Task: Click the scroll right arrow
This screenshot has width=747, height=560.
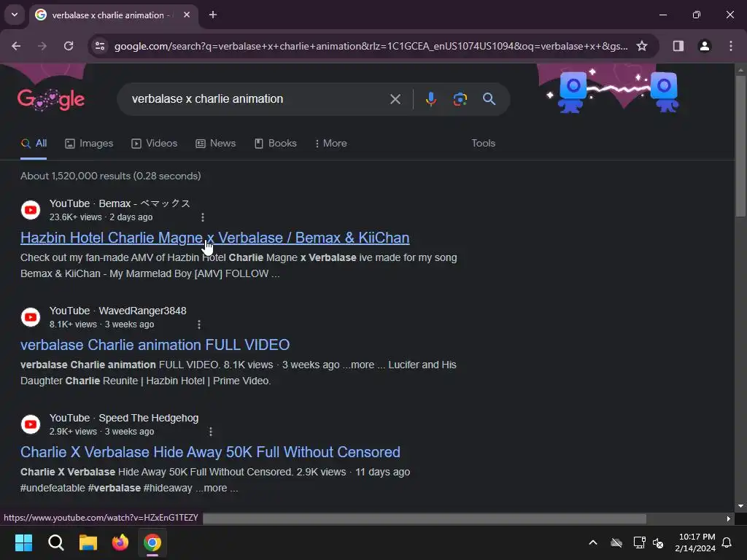Action: coord(728,518)
